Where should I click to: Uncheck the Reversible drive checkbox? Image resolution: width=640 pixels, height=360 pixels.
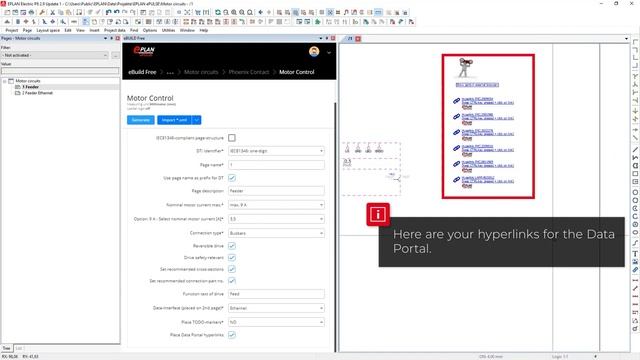point(232,246)
